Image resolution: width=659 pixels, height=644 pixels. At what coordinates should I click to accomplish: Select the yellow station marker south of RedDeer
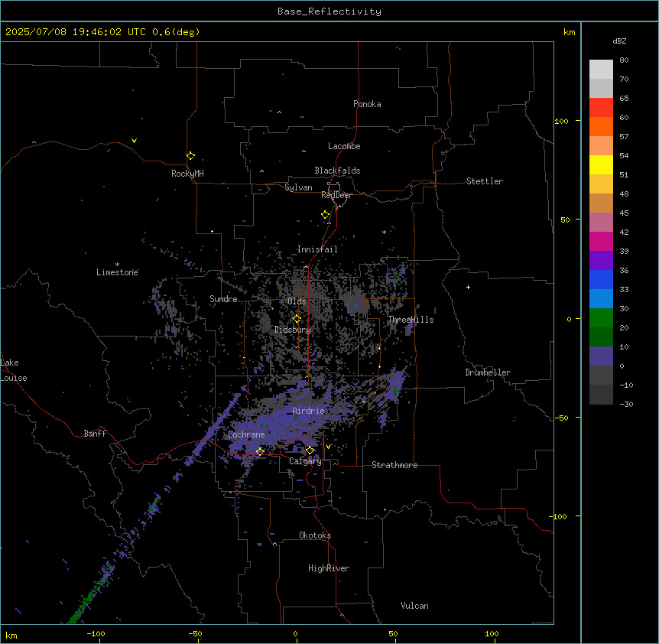click(x=325, y=215)
